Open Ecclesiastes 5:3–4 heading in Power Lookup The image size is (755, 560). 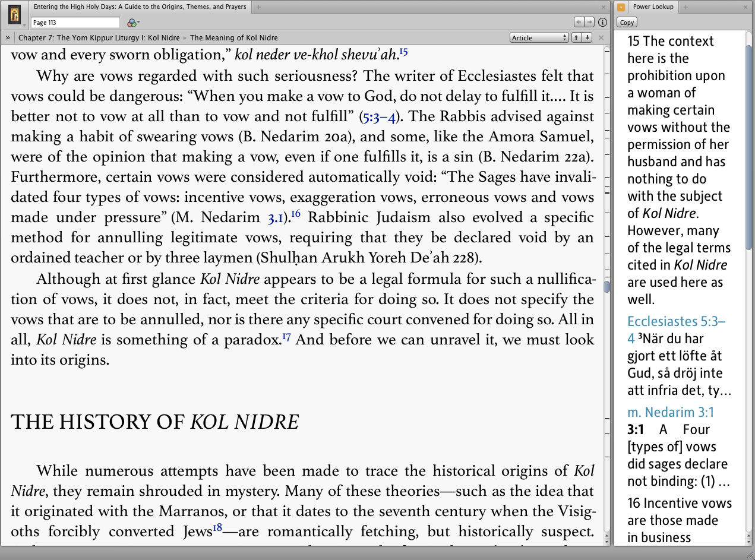pos(677,330)
